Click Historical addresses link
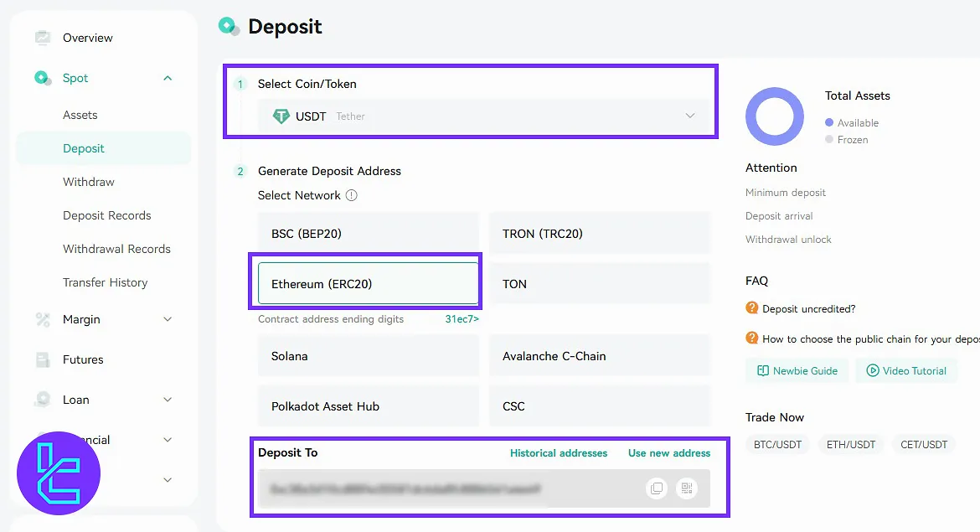The image size is (980, 532). (559, 453)
